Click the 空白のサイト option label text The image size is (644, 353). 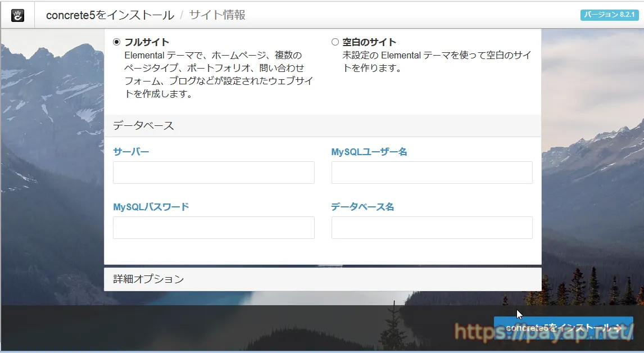pos(369,42)
